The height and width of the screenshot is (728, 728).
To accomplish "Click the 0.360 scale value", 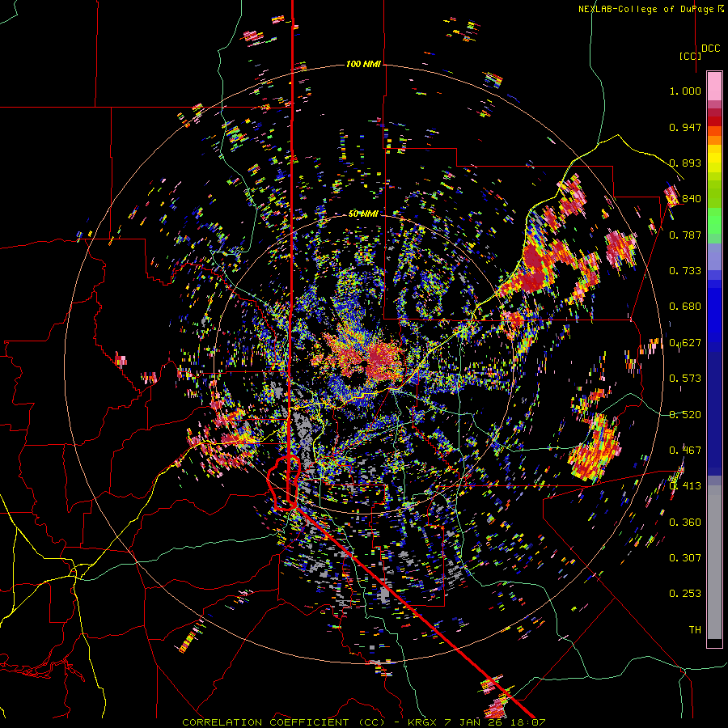I will click(685, 523).
